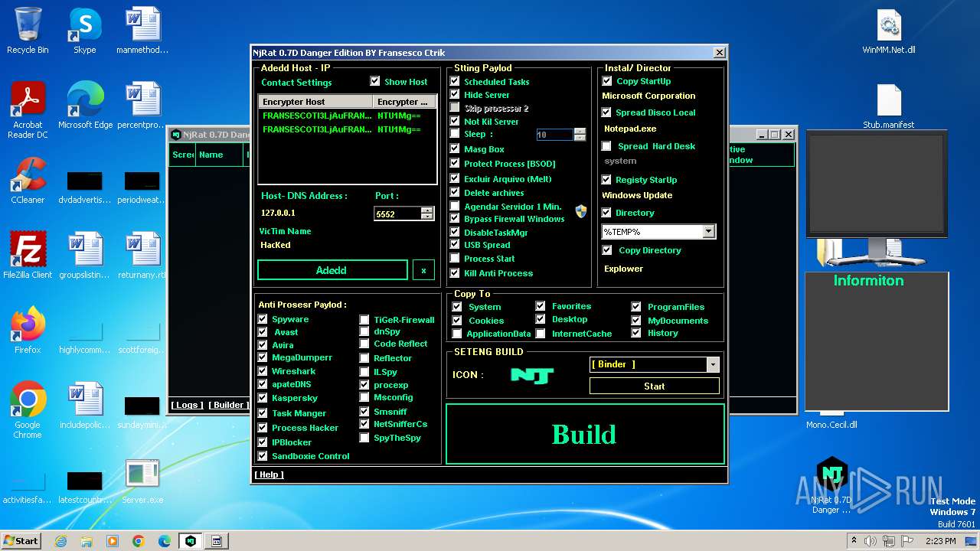This screenshot has height=551, width=980.
Task: Select the Acrobat Reader DC icon
Action: pyautogui.click(x=28, y=109)
